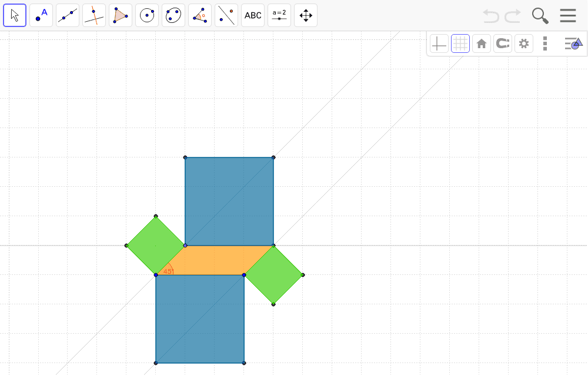The image size is (588, 376).
Task: Select leftmost vertex of left green square
Action: [126, 246]
